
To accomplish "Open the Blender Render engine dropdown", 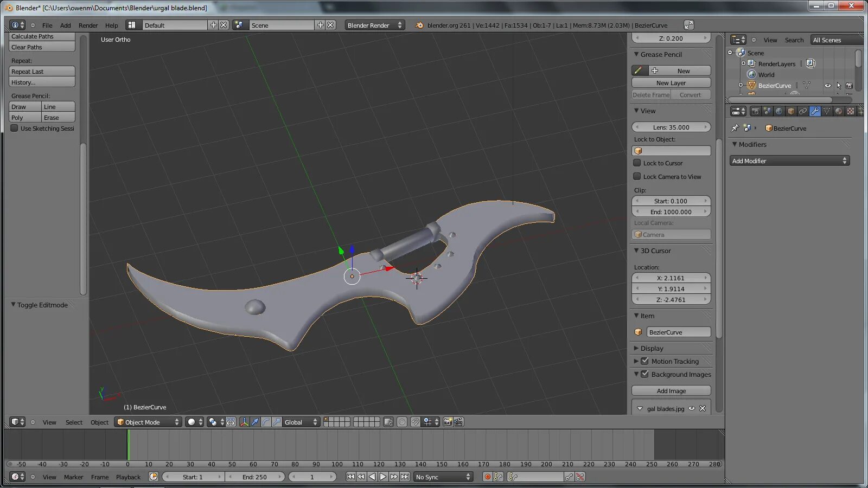I will pos(374,25).
